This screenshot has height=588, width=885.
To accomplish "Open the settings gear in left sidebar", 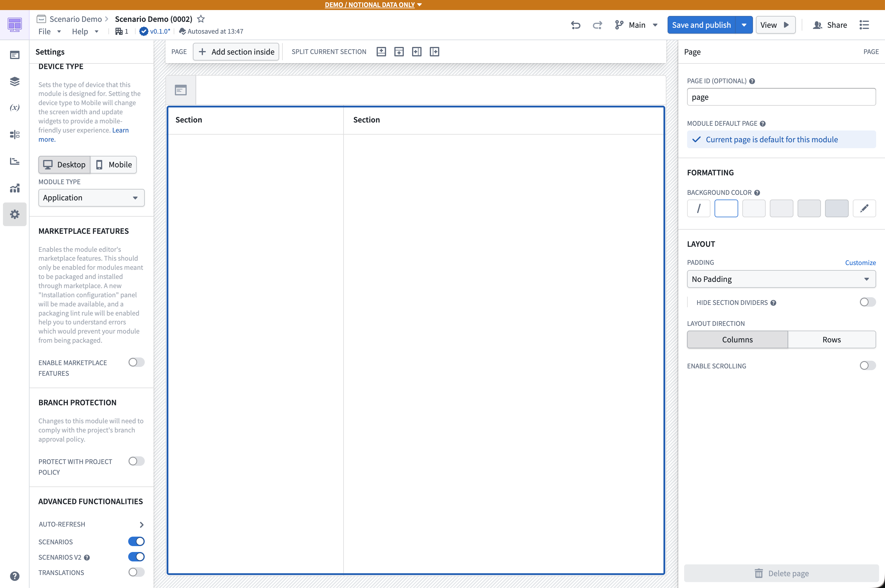I will click(15, 214).
